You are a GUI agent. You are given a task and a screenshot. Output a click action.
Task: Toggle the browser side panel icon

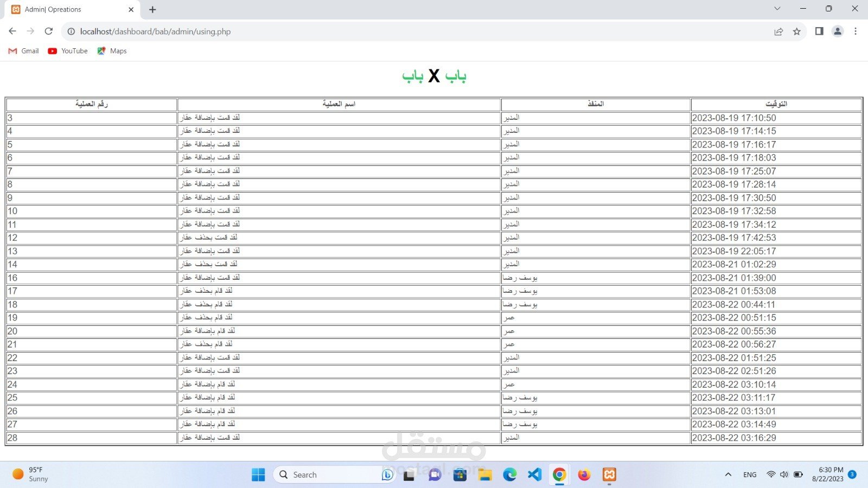click(819, 31)
